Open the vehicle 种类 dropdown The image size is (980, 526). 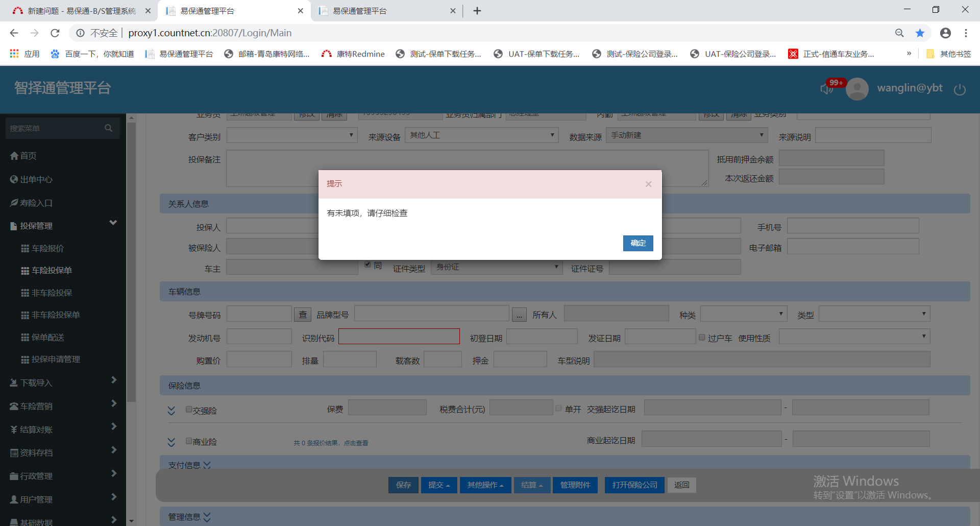(x=743, y=314)
